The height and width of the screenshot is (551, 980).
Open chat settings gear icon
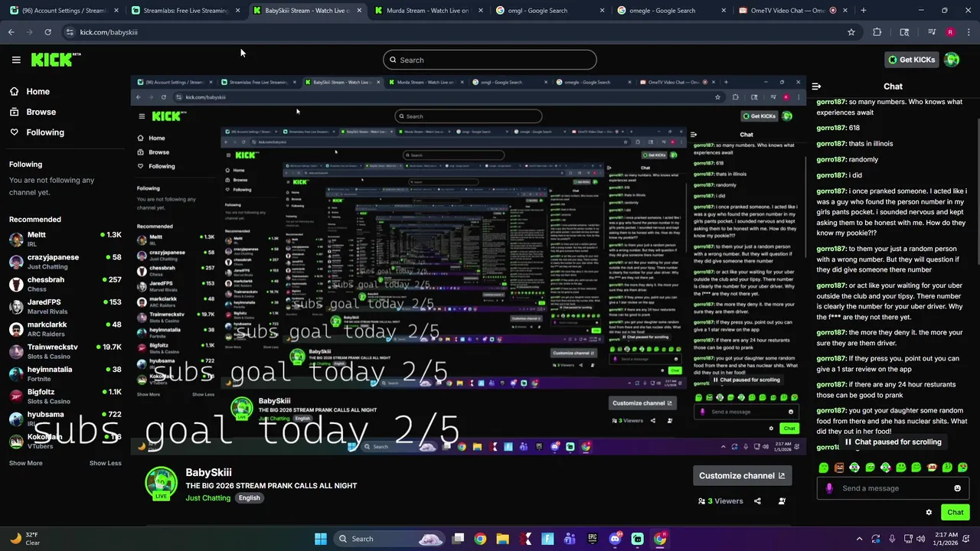click(x=929, y=512)
